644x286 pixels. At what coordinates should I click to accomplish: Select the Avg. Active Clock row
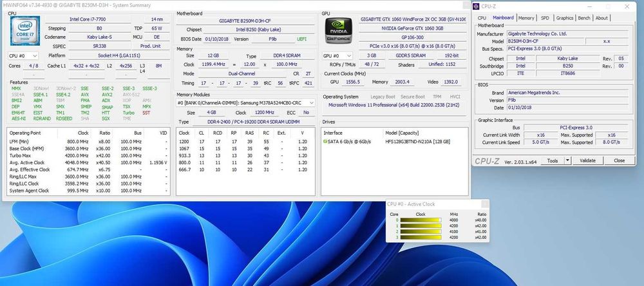(88, 162)
